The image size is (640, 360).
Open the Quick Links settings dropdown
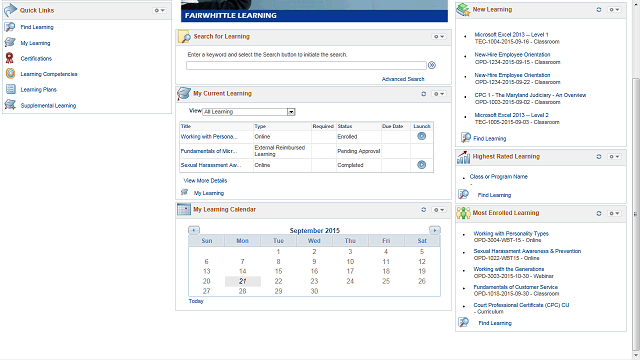(x=160, y=10)
